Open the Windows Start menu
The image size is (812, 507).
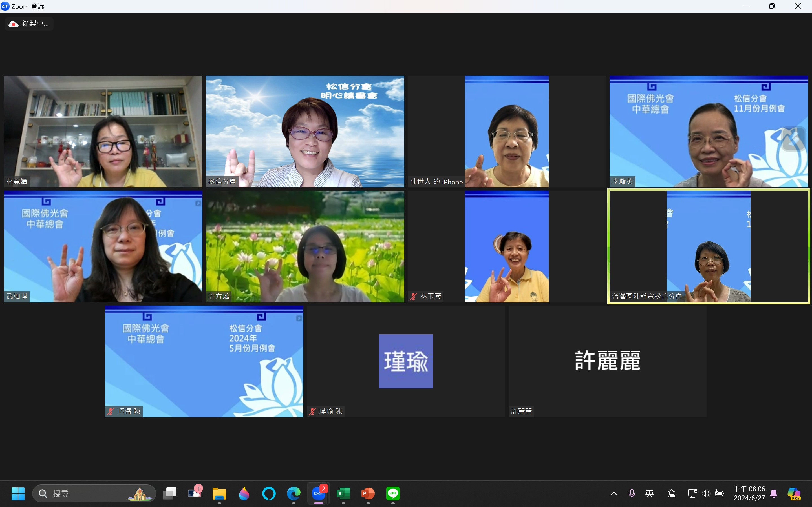point(18,493)
